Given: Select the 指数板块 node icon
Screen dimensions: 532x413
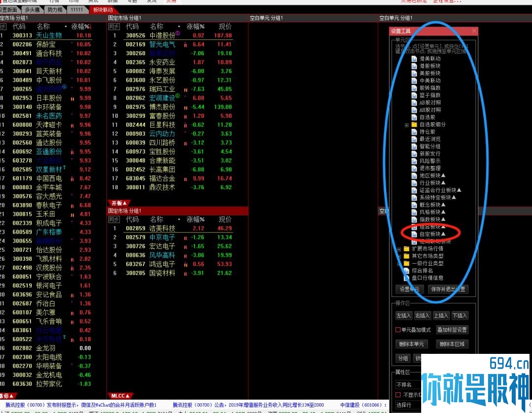Looking at the screenshot, I should coord(414,220).
